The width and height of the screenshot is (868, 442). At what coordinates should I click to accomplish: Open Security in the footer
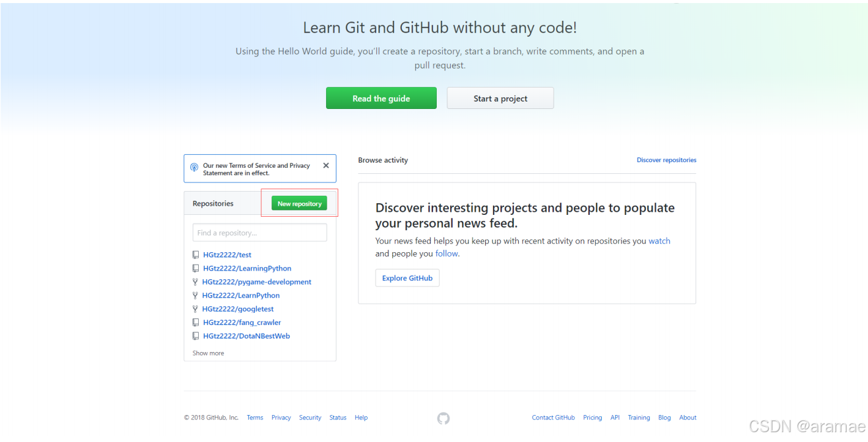(310, 418)
